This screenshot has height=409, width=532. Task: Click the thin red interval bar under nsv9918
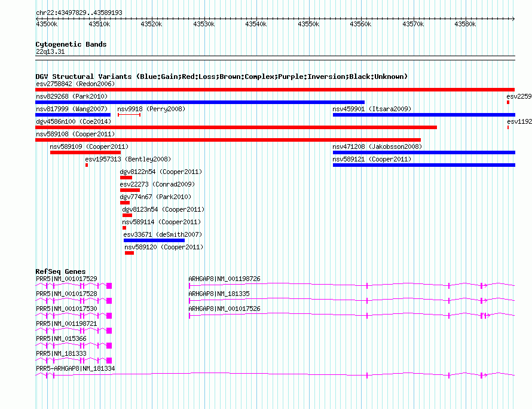click(129, 115)
